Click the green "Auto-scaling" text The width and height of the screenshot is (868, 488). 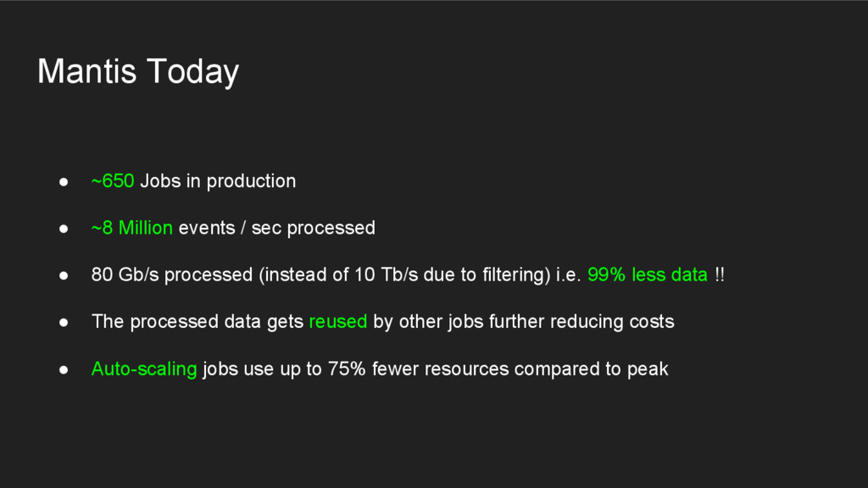(144, 369)
